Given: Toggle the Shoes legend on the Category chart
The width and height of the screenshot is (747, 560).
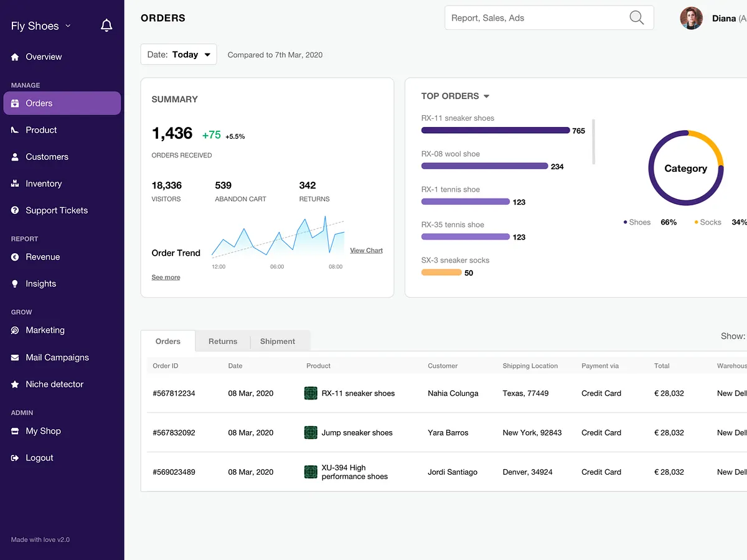Looking at the screenshot, I should [636, 222].
